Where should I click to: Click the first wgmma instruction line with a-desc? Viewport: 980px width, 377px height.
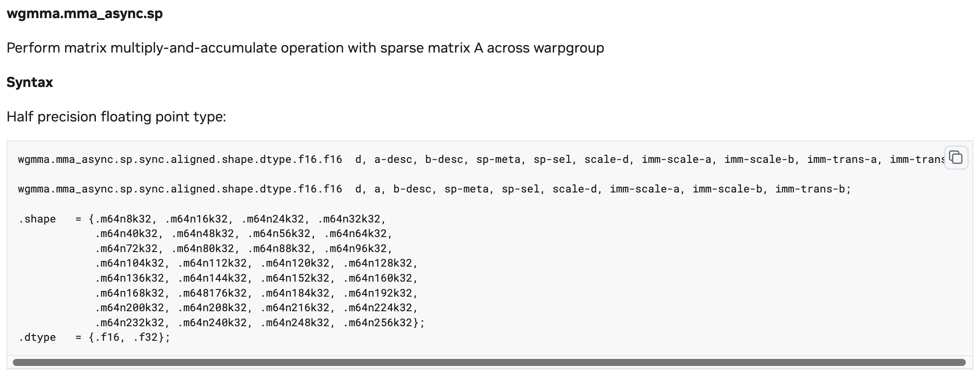(x=179, y=159)
